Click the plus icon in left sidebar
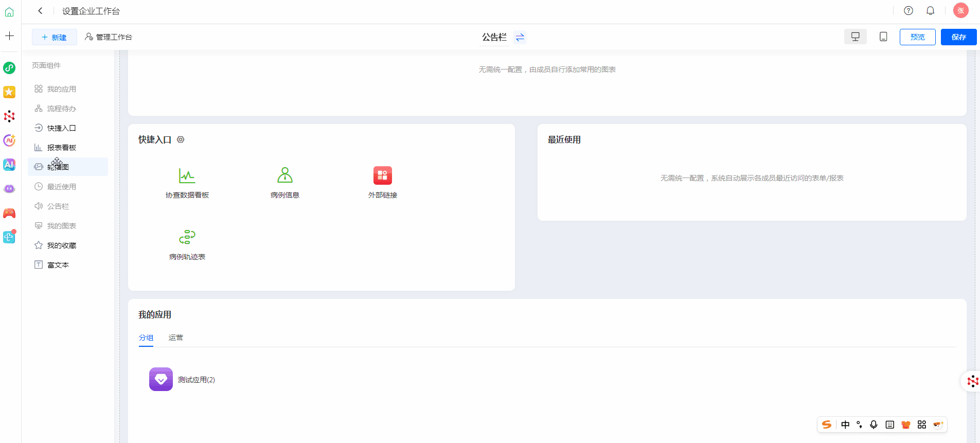Image resolution: width=980 pixels, height=443 pixels. point(9,36)
